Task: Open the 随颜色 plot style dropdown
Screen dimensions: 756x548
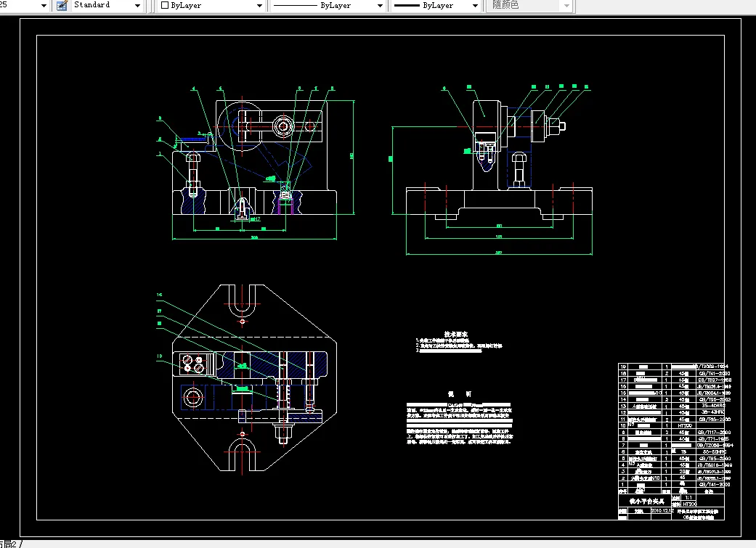Action: (530, 5)
